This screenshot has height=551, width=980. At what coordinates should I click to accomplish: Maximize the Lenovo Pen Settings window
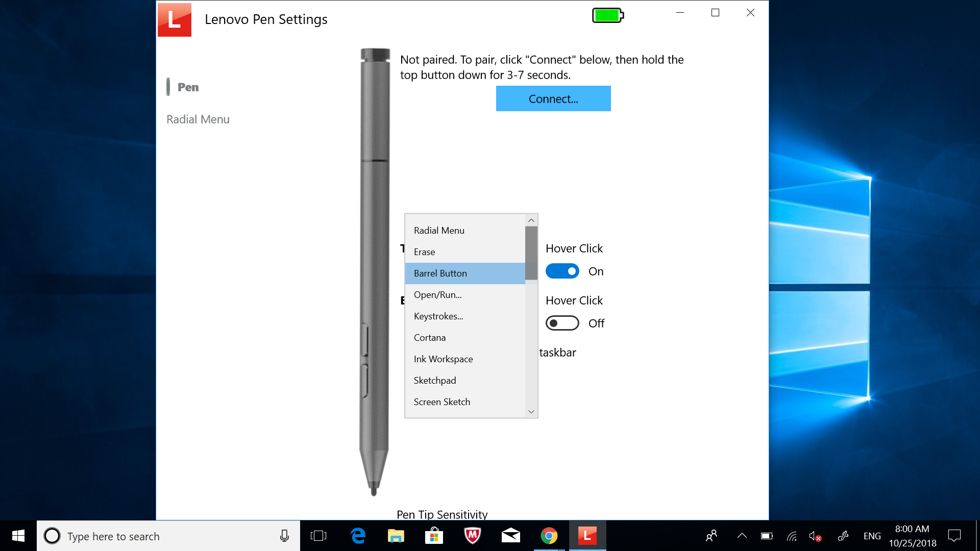715,13
